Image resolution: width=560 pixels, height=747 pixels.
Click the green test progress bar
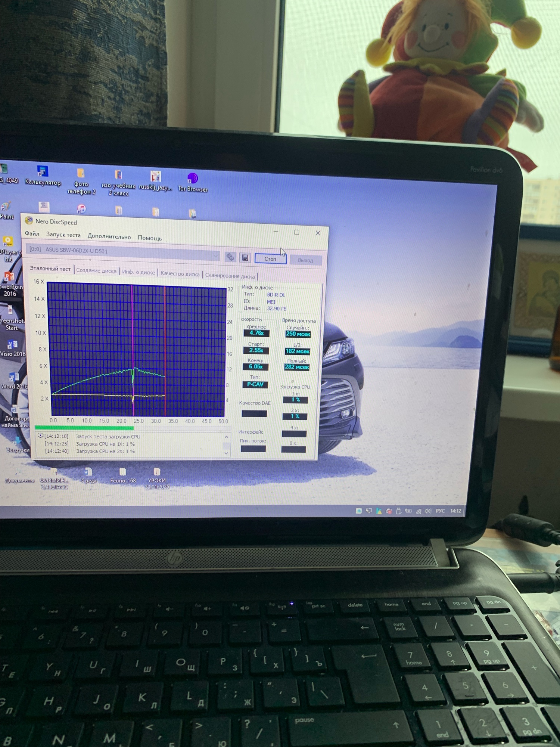pyautogui.click(x=84, y=428)
